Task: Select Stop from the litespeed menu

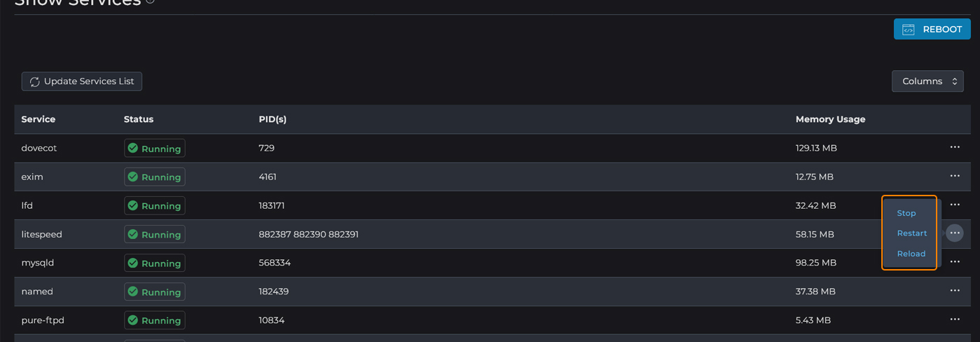Action: 906,213
